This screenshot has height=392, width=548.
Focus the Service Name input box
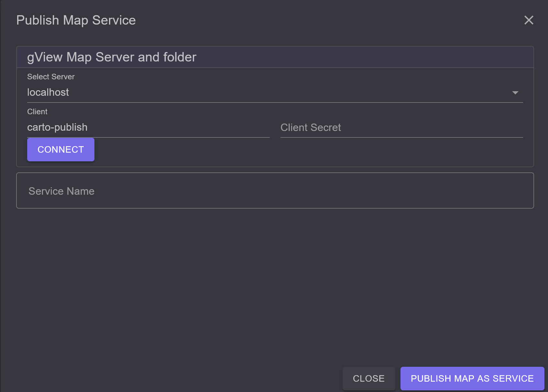coord(275,191)
